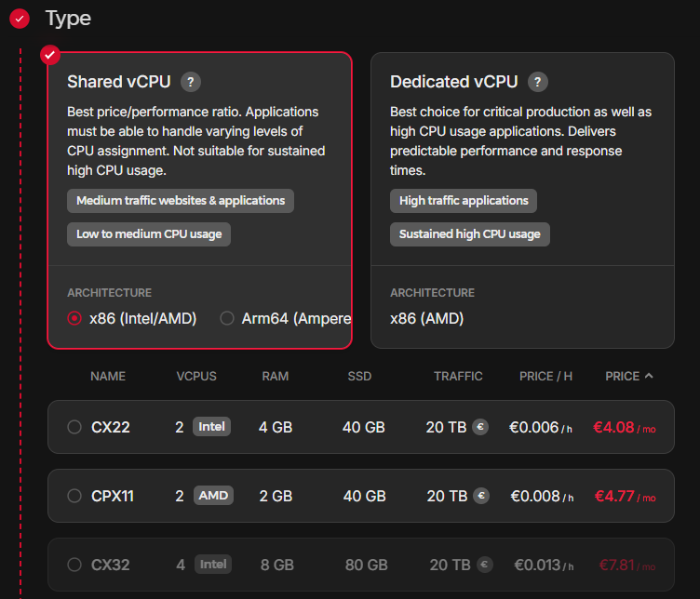Click the red checkmark icon next to Type
The image size is (700, 599).
[20, 18]
